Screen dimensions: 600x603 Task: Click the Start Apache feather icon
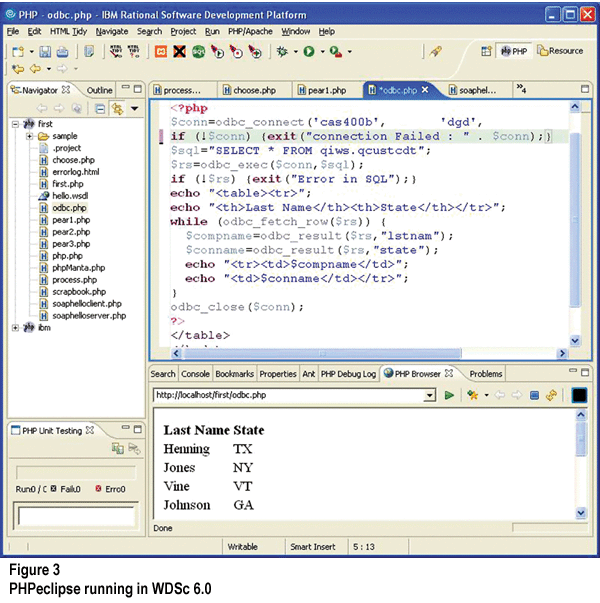pos(217,51)
